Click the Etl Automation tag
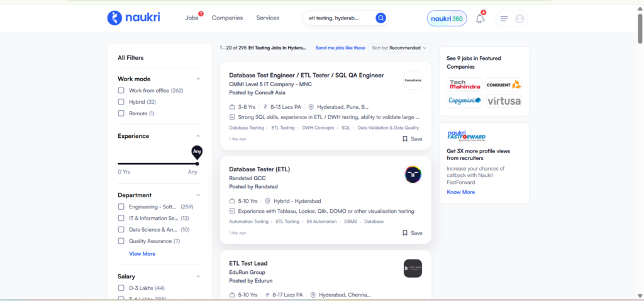Image resolution: width=644 pixels, height=301 pixels. (321, 222)
